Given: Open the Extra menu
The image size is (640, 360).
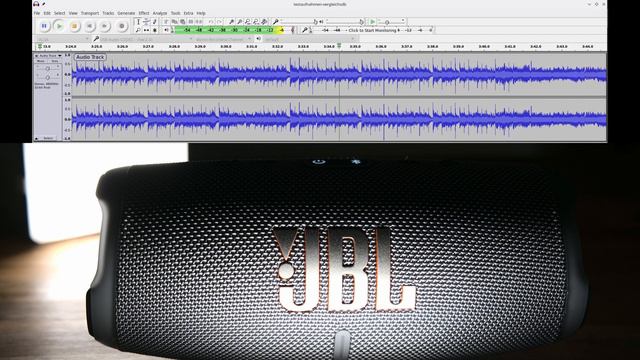Looking at the screenshot, I should [x=188, y=13].
